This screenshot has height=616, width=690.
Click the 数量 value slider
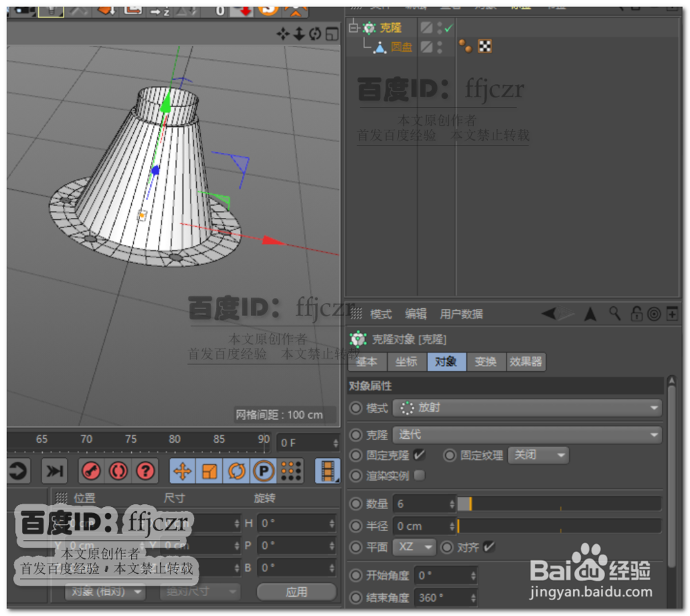(x=560, y=504)
